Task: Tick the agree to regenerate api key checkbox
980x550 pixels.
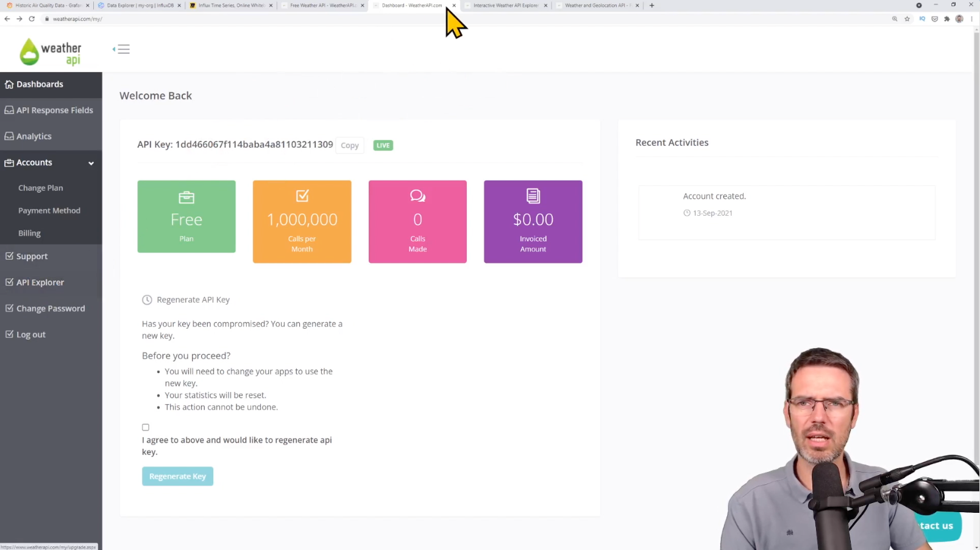Action: [x=146, y=427]
